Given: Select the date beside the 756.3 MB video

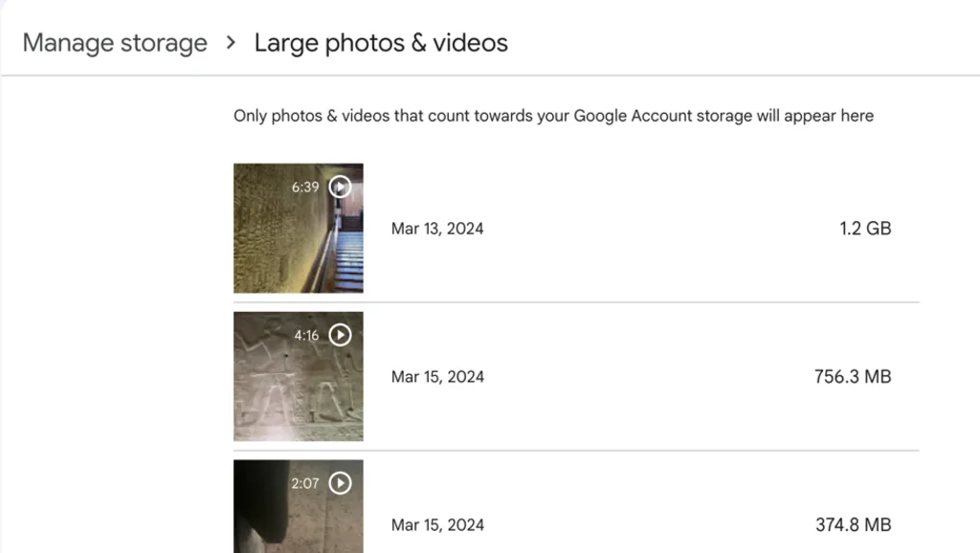Looking at the screenshot, I should tap(437, 377).
